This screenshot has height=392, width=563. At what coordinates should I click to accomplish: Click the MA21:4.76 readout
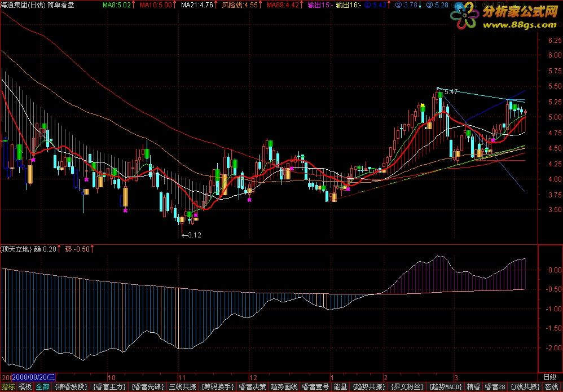coord(197,5)
